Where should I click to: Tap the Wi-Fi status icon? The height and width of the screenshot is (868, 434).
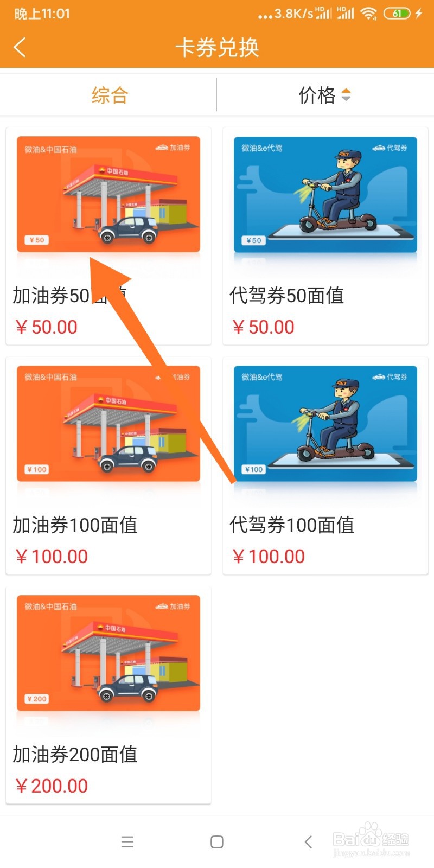[x=369, y=14]
